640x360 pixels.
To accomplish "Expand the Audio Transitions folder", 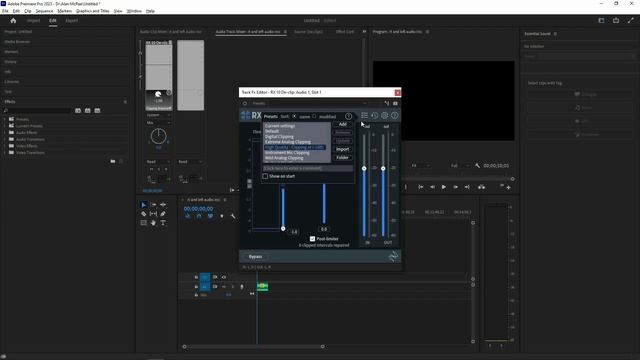I will pos(5,139).
